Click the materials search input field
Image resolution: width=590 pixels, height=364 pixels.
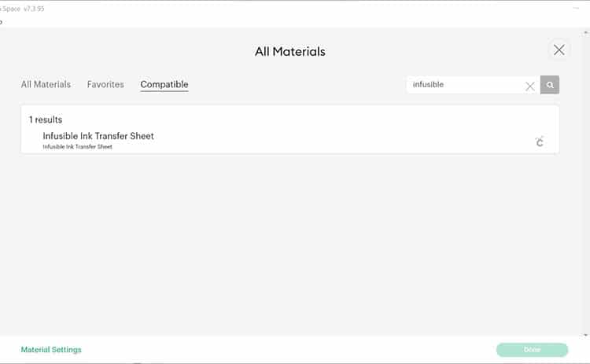coord(464,85)
